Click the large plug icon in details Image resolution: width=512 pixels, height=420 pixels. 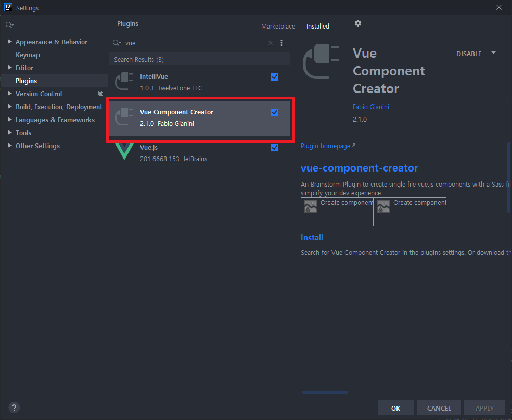tap(322, 62)
